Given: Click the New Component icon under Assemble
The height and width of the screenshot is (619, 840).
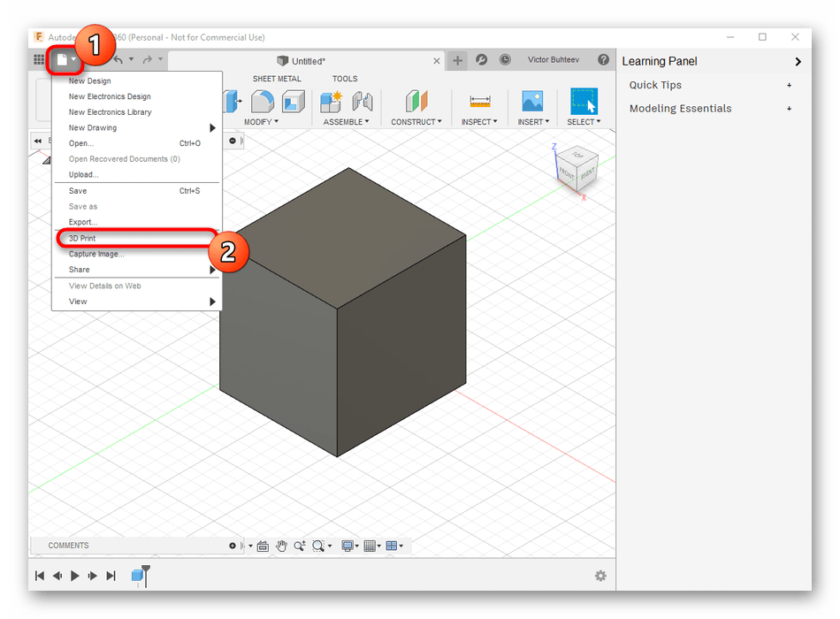Looking at the screenshot, I should pos(332,102).
